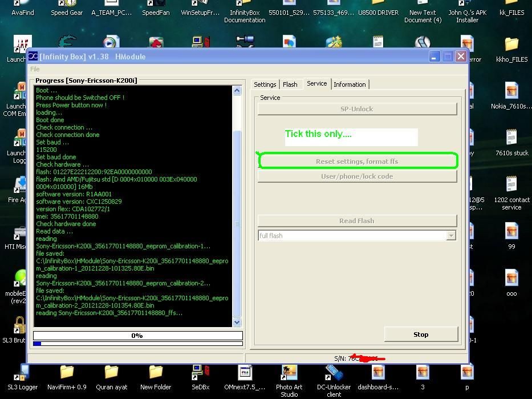532x399 pixels.
Task: Click log line 'software version: CXC1250829'
Action: point(79,201)
